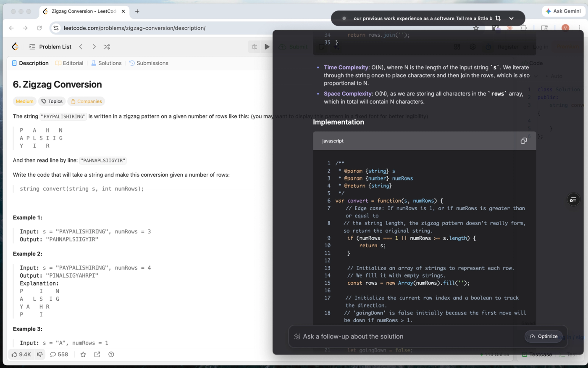The width and height of the screenshot is (588, 368).
Task: Click the LeetCode logo in the page header
Action: click(x=15, y=47)
